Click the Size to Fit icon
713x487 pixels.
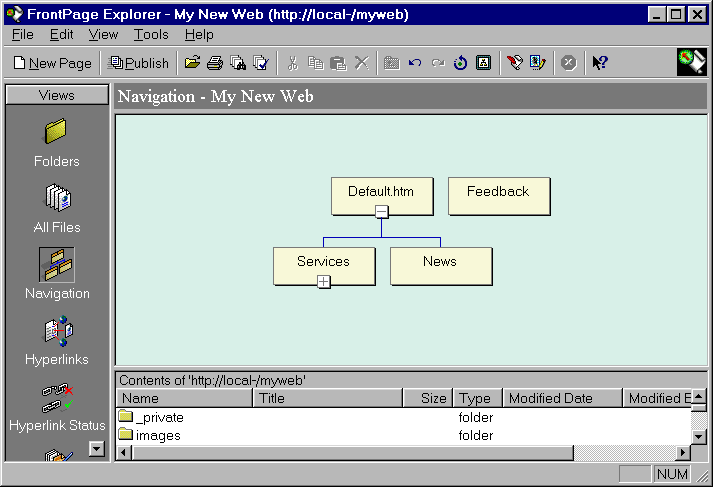(483, 63)
